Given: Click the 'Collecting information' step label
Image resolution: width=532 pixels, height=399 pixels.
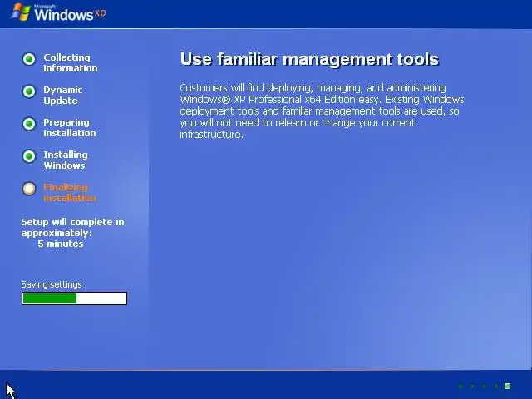Looking at the screenshot, I should [71, 63].
